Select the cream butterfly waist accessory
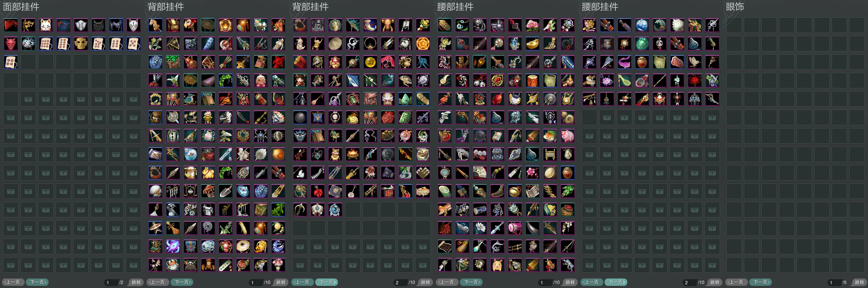Image resolution: width=868 pixels, height=288 pixels. (x=695, y=62)
